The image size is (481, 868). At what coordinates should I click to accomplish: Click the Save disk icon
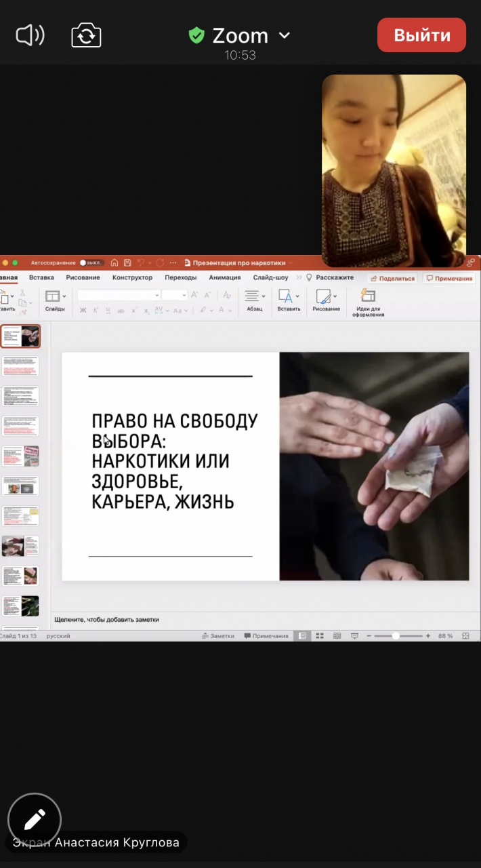click(x=127, y=262)
